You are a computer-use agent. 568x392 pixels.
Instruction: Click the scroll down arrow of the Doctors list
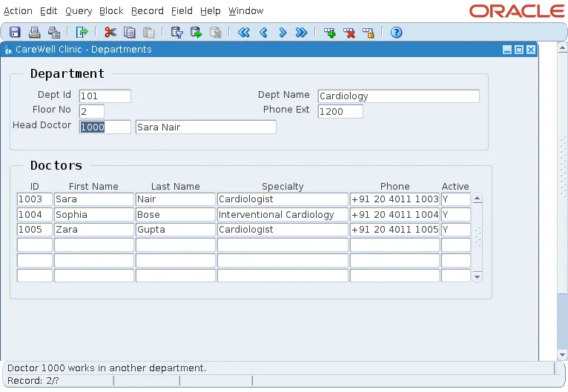tap(478, 277)
